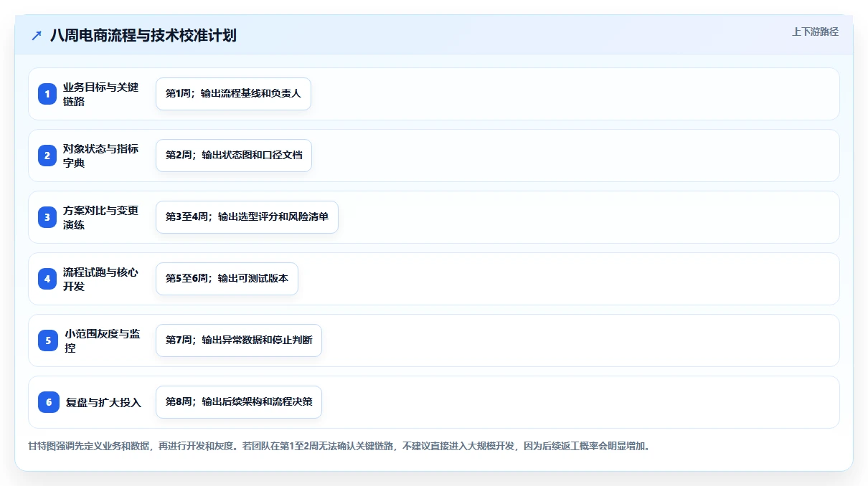This screenshot has height=486, width=868.
Task: Click the label 业务目标与关键链路
Action: point(100,94)
